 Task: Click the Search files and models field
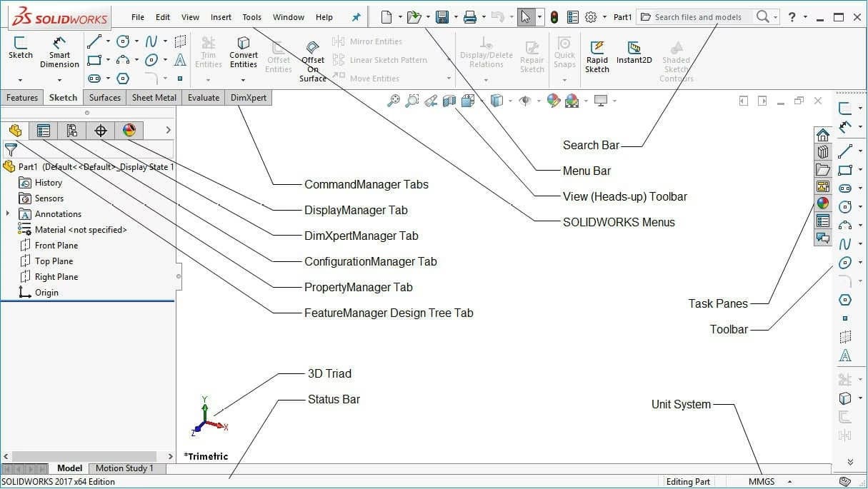[695, 16]
